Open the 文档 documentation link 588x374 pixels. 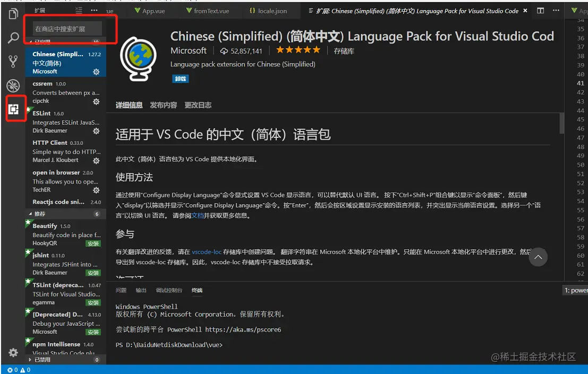coord(197,215)
